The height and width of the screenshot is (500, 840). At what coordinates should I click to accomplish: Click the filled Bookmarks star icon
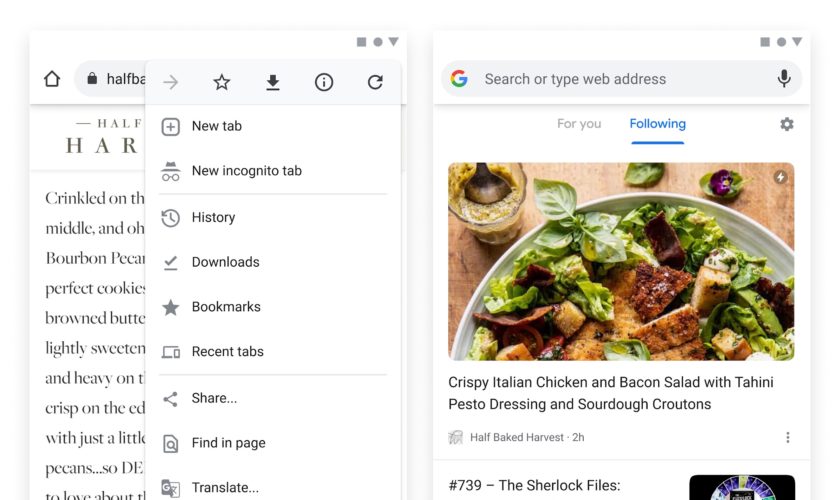point(170,307)
